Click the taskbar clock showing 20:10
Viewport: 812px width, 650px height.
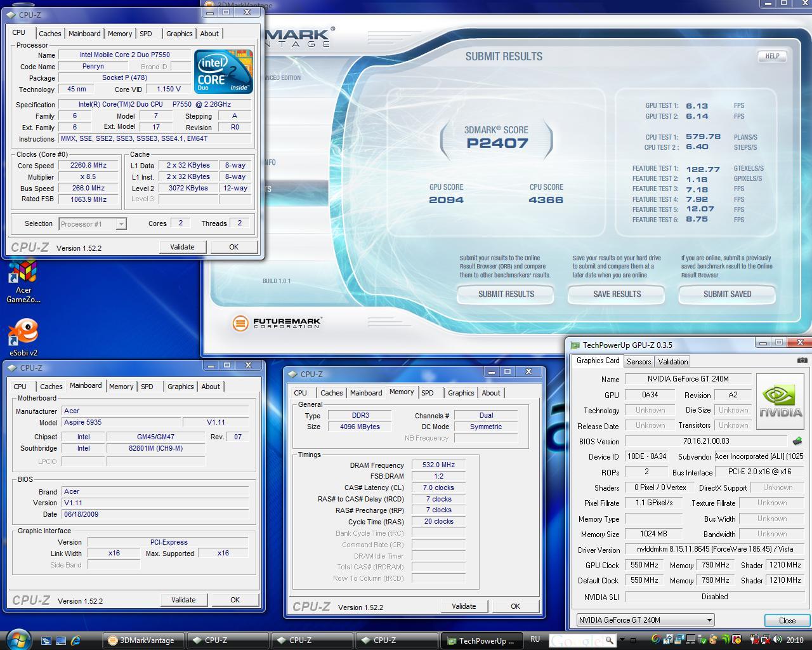click(795, 640)
